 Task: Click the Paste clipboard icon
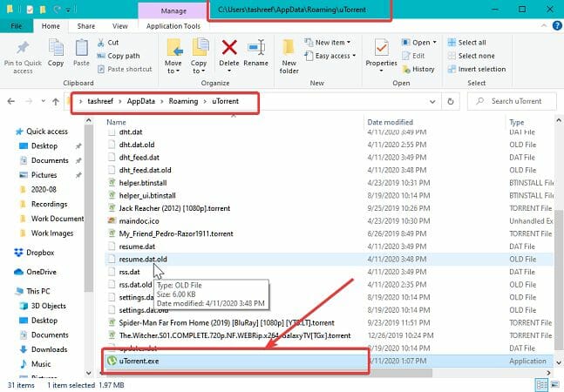(x=81, y=48)
